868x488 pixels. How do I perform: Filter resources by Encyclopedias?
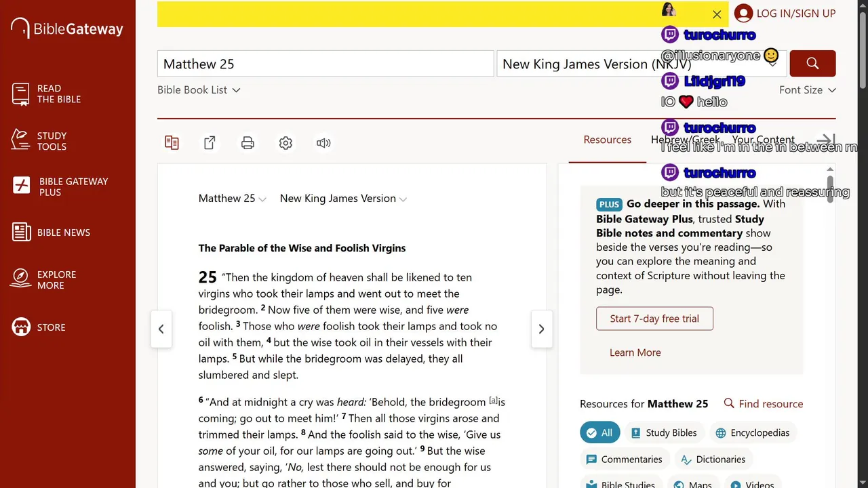[753, 432]
